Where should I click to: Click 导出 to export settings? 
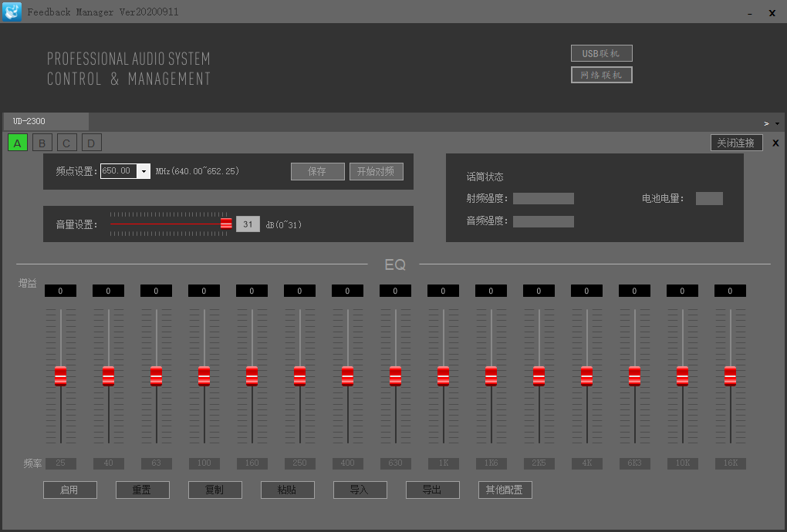[x=433, y=490]
